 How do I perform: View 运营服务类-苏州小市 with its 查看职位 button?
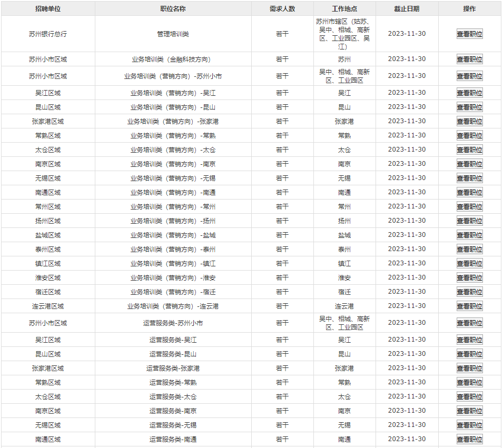(x=469, y=323)
